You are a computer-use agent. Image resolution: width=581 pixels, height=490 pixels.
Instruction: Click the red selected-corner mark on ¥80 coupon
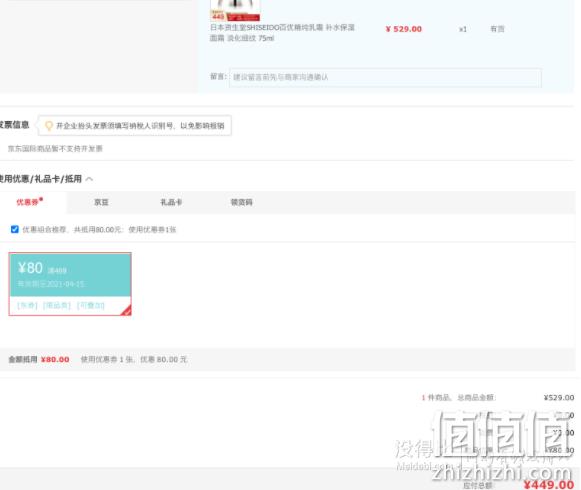point(126,311)
